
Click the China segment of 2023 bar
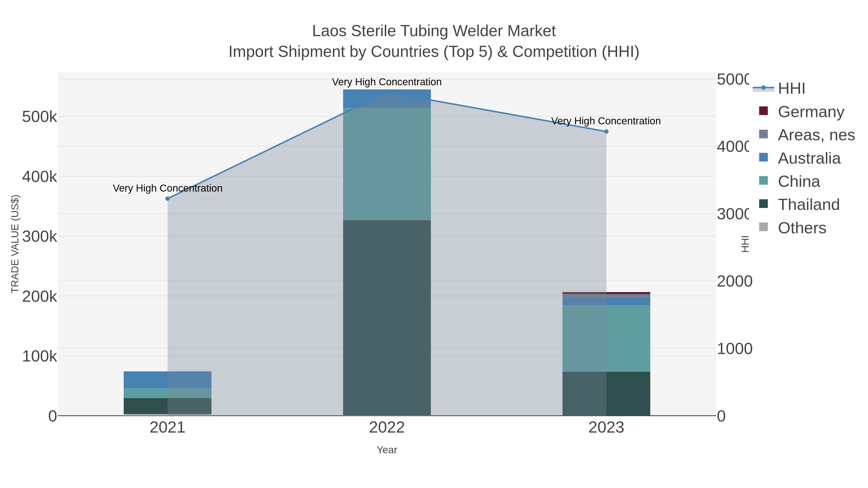tap(606, 339)
